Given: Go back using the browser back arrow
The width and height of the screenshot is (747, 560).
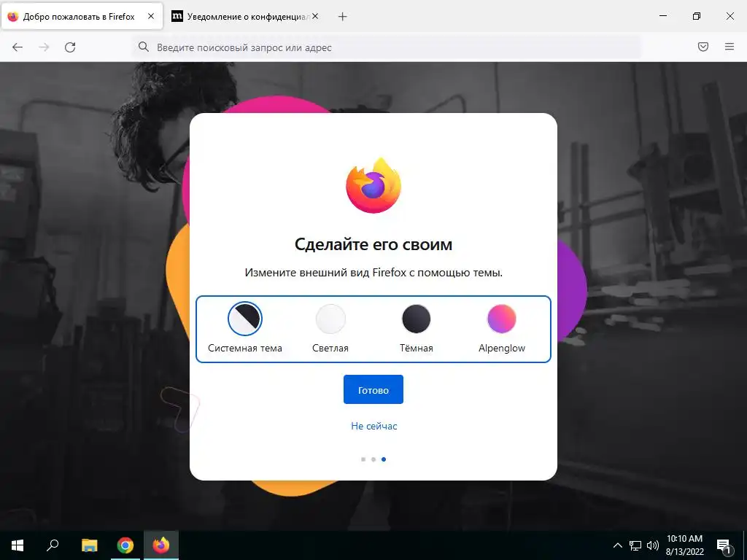Looking at the screenshot, I should tap(18, 47).
